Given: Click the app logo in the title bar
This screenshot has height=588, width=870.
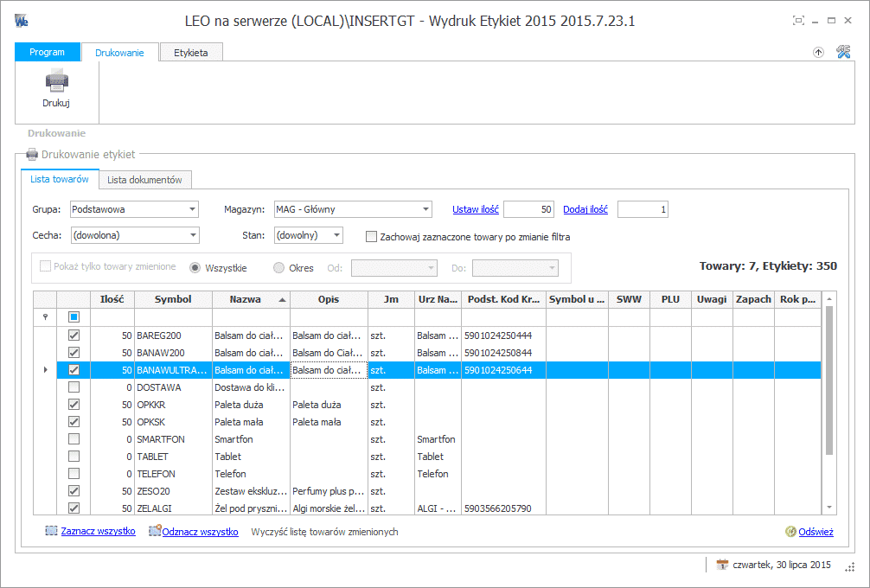Looking at the screenshot, I should [x=22, y=21].
